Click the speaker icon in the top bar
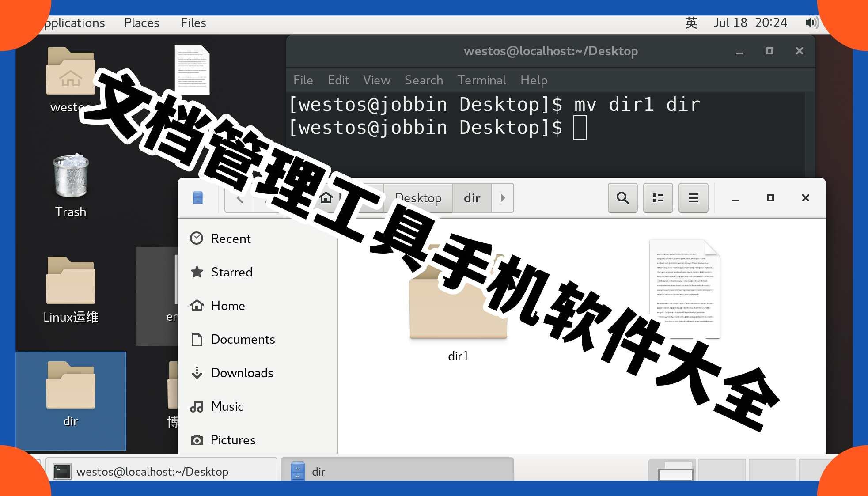This screenshot has height=496, width=868. (812, 23)
